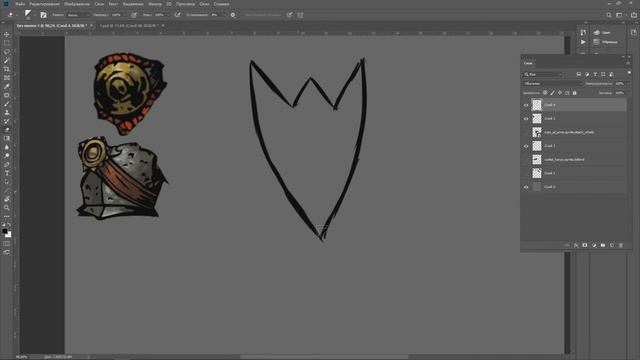Click the add layer mask icon

[584, 245]
